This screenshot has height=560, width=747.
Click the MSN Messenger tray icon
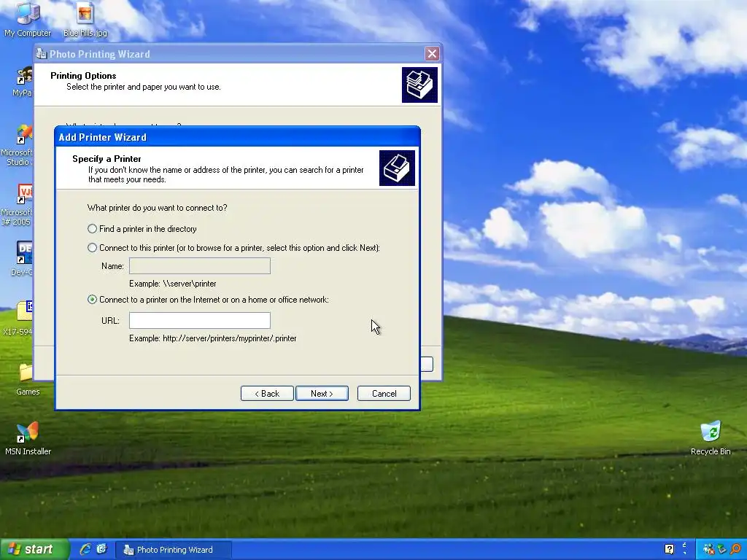pyautogui.click(x=709, y=550)
